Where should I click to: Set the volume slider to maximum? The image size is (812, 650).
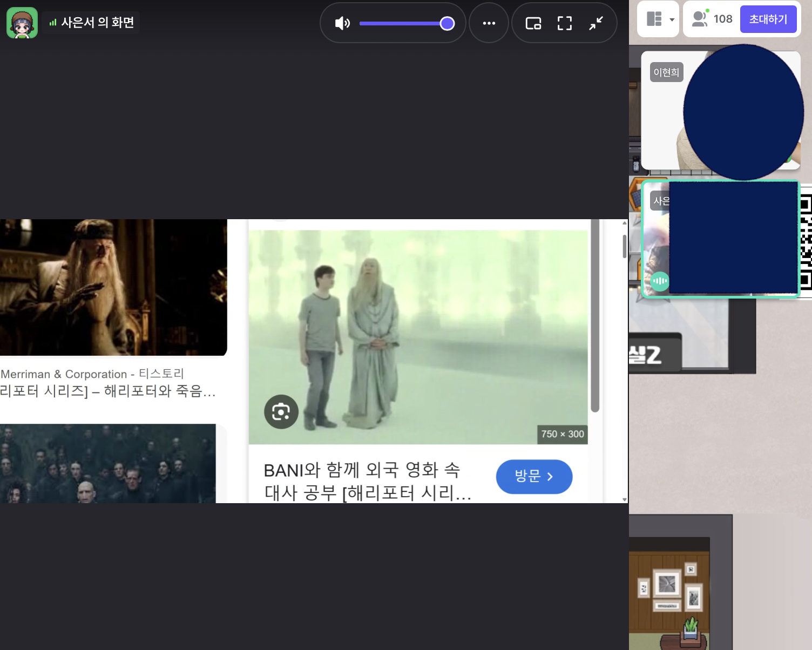pyautogui.click(x=447, y=23)
